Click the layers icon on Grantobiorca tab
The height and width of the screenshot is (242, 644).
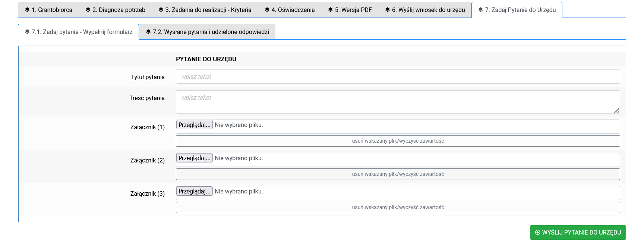pos(27,10)
